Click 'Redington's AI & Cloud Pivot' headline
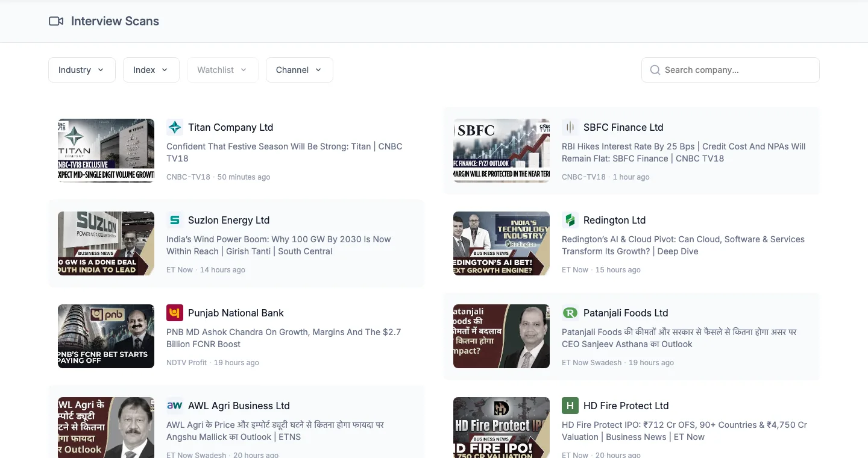Screen dimensions: 868x458 click(683, 245)
